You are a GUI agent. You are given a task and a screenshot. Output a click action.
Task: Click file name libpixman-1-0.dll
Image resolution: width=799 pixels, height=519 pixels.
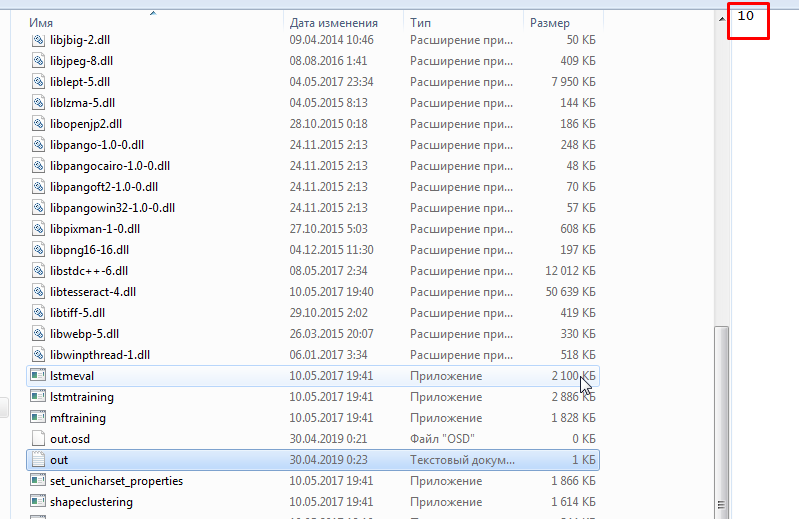(x=95, y=229)
